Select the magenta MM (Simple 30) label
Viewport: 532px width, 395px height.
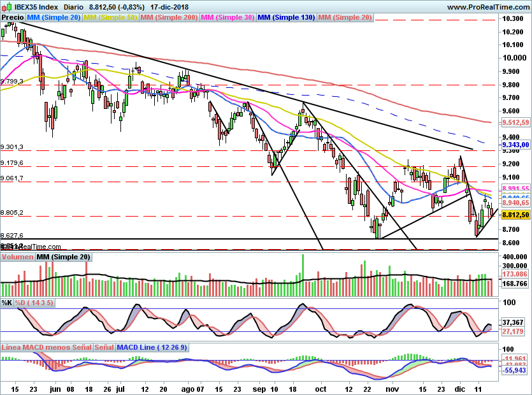point(227,17)
